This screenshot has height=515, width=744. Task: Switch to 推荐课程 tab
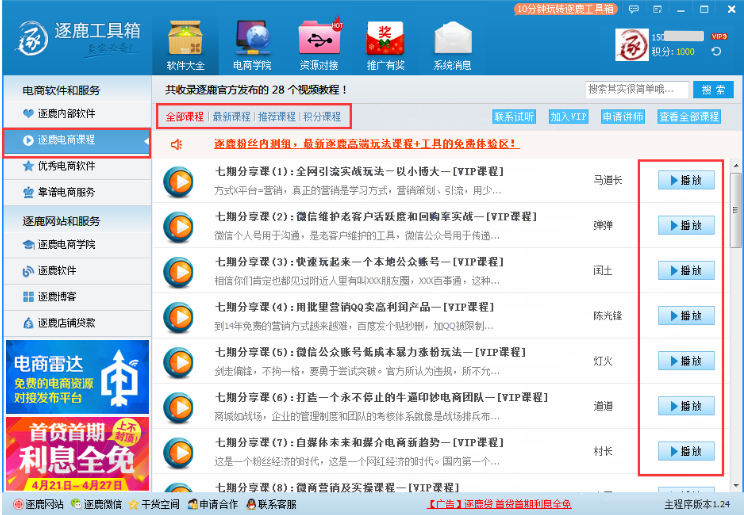277,116
